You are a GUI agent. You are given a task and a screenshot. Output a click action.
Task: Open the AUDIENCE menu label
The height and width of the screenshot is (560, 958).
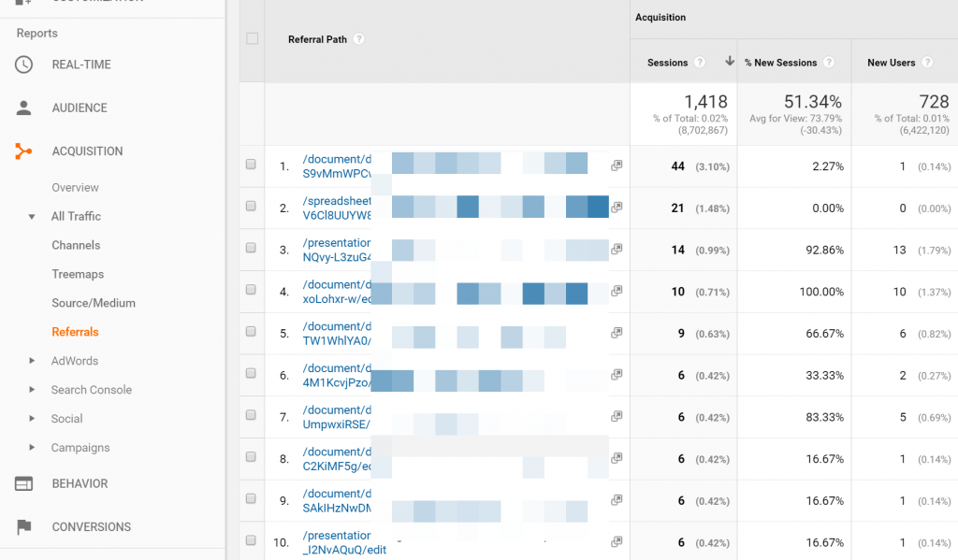[80, 108]
